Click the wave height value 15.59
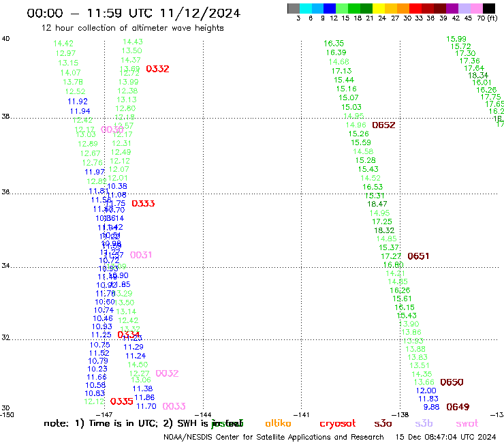 [x=361, y=142]
